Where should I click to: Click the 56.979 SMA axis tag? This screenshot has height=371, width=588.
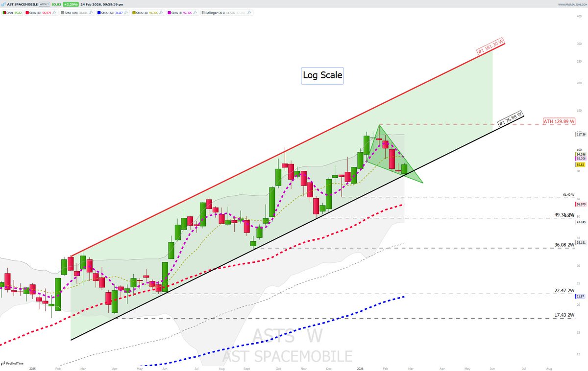(x=581, y=204)
